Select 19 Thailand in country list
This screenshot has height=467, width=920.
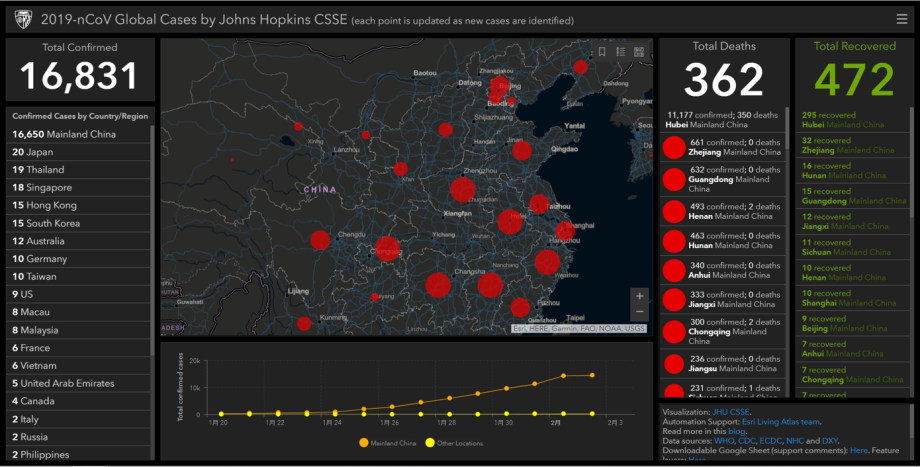point(79,170)
